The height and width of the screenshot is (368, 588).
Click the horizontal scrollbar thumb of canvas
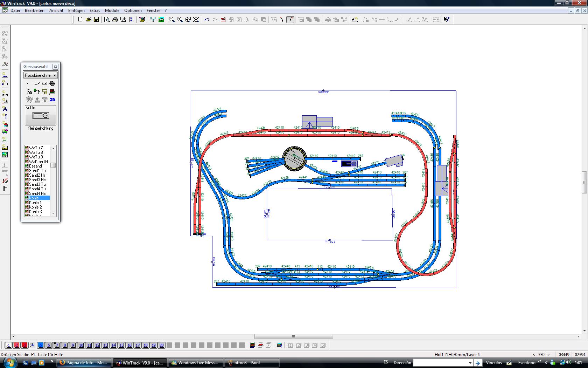[294, 336]
